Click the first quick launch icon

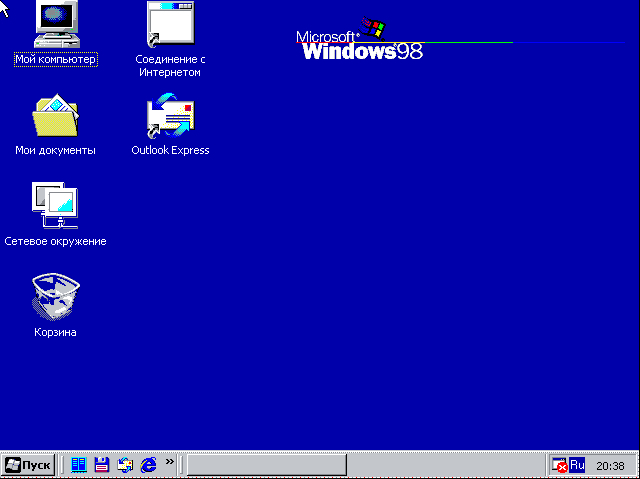[x=78, y=465]
